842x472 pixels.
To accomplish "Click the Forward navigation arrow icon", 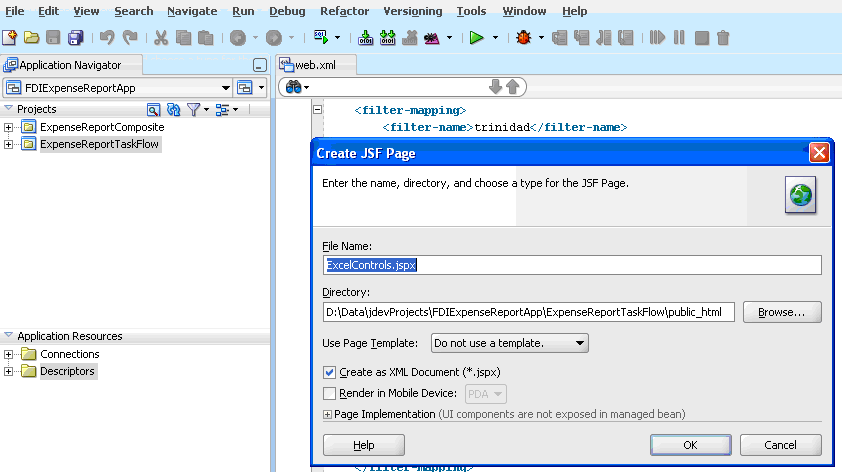I will (x=274, y=38).
